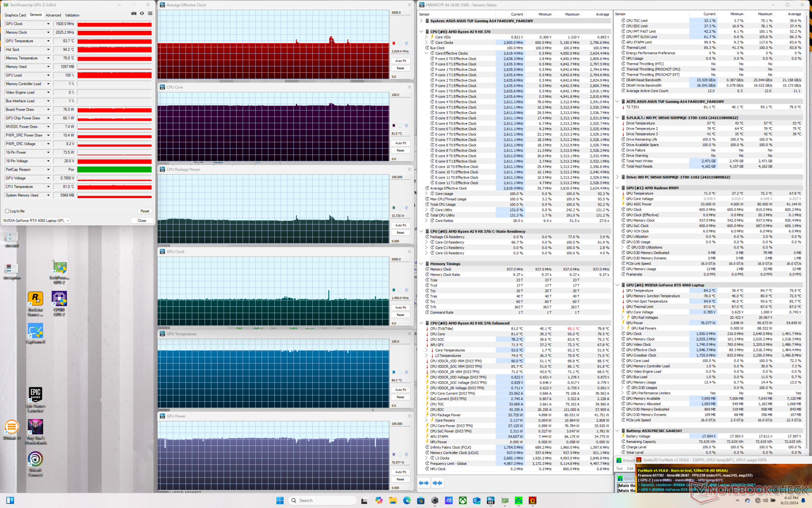Open the Edit menu in Prime95
This screenshot has width=812, height=508.
click(x=630, y=469)
